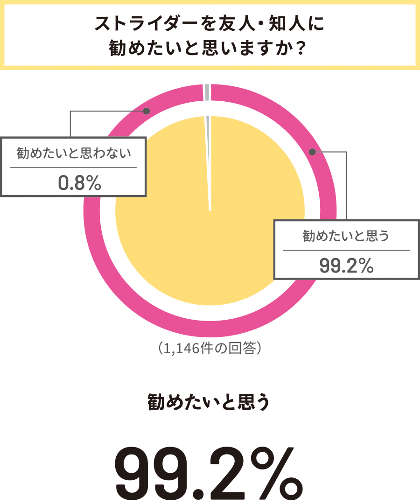The image size is (420, 504).
Task: Click the divider line in the left callout
Action: coord(73,167)
